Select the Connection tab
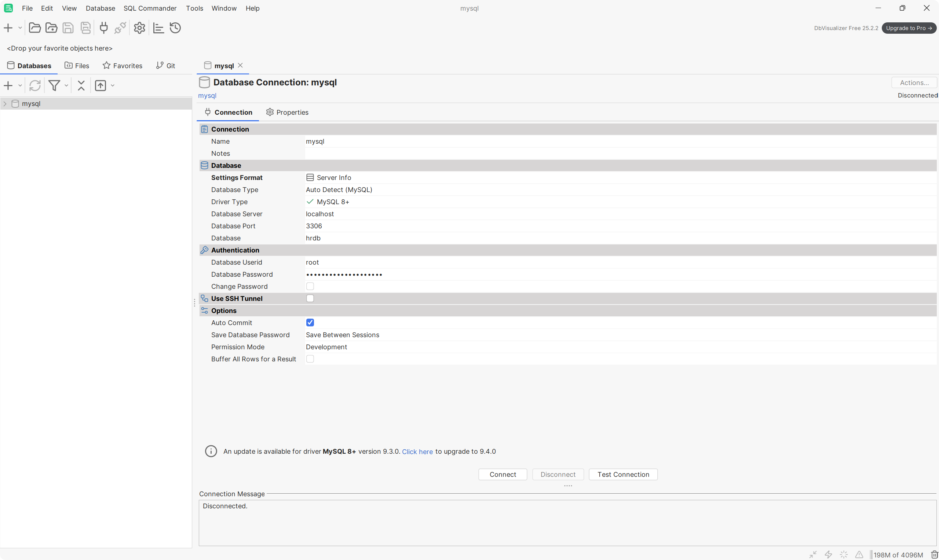The height and width of the screenshot is (560, 939). (x=229, y=113)
